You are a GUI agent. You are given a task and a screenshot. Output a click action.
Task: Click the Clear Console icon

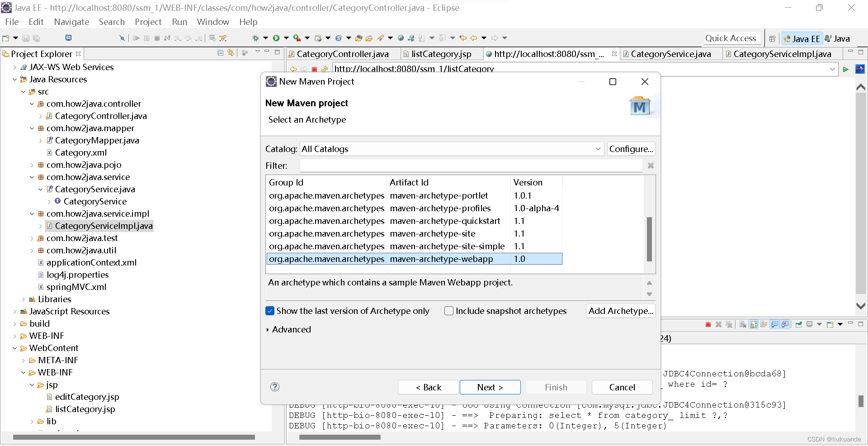[743, 324]
